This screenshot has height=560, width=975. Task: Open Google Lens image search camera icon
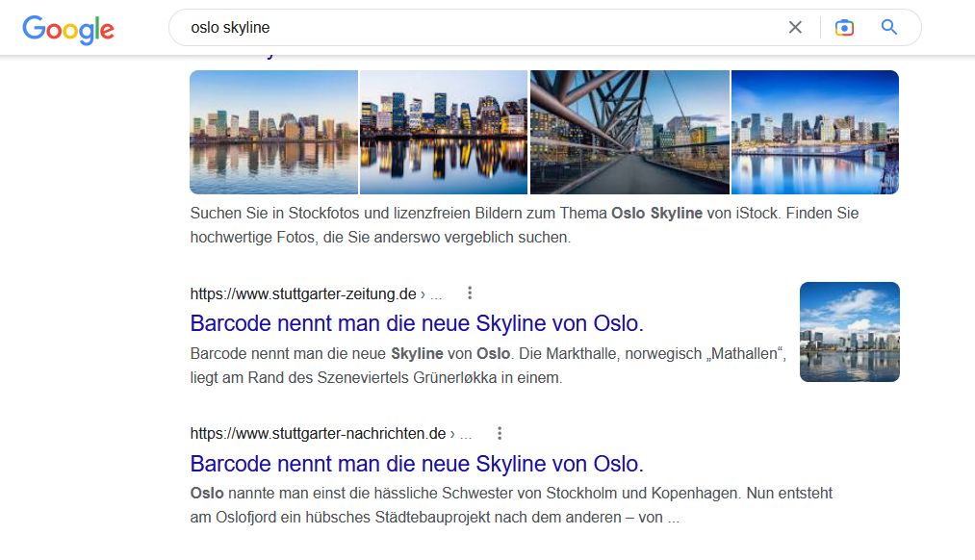pyautogui.click(x=844, y=28)
